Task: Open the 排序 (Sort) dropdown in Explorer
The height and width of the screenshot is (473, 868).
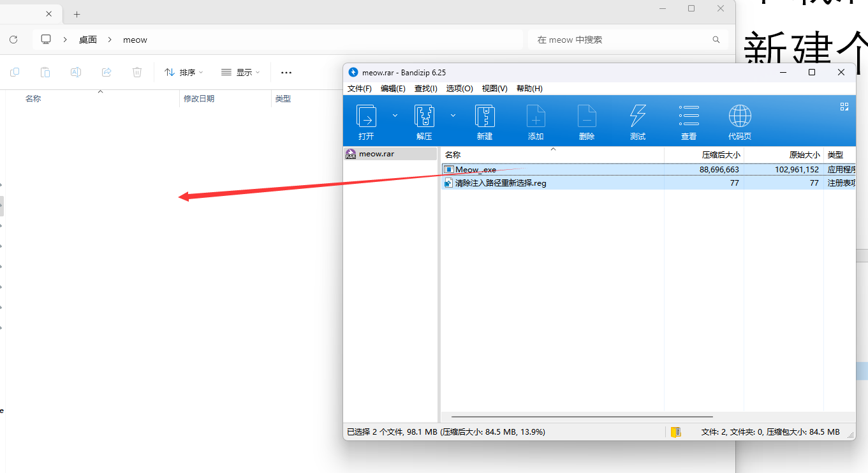Action: click(x=184, y=73)
